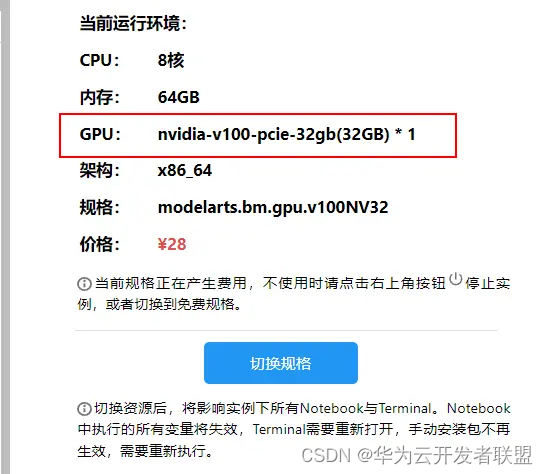548x474 pixels.
Task: Click the blue 切换规格 button
Action: click(x=281, y=363)
